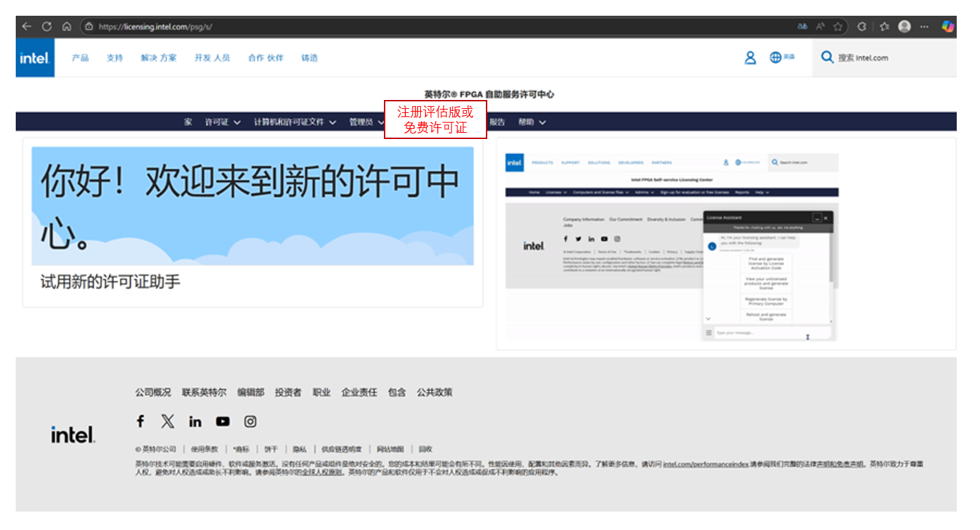Click the Instagram icon in the footer
This screenshot has height=530, width=980.
(x=250, y=421)
